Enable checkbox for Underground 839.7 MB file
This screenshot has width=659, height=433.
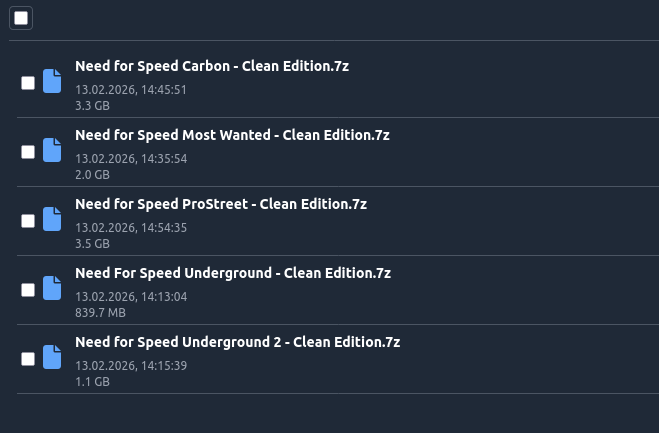coord(28,290)
